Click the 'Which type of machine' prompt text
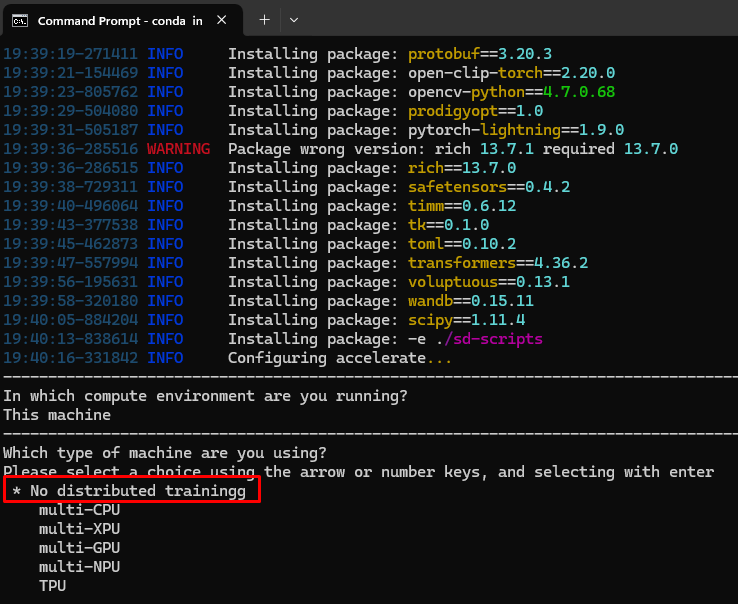Image resolution: width=738 pixels, height=604 pixels. (164, 453)
